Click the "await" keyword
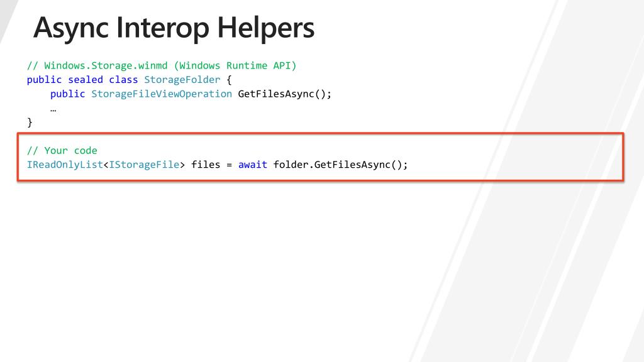Viewport: 644px width, 362px height. pos(253,165)
